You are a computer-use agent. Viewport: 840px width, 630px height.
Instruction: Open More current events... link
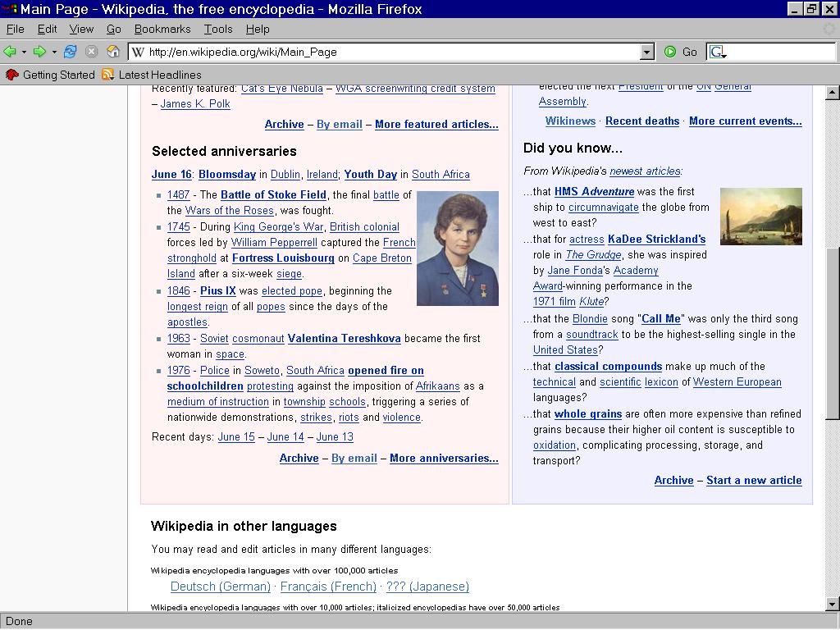tap(745, 121)
